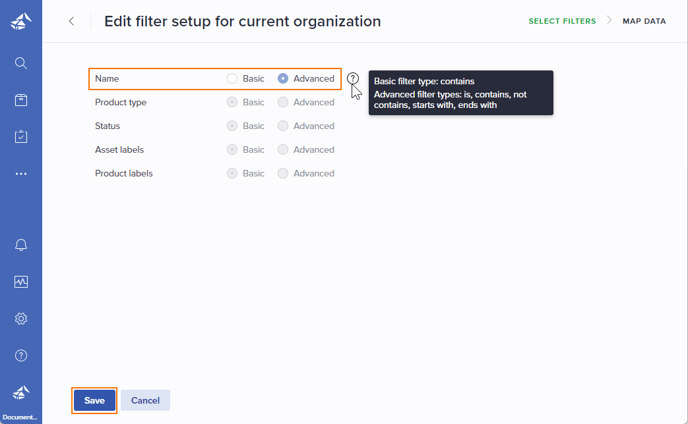
Task: Click the top logo in the sidebar
Action: click(21, 21)
